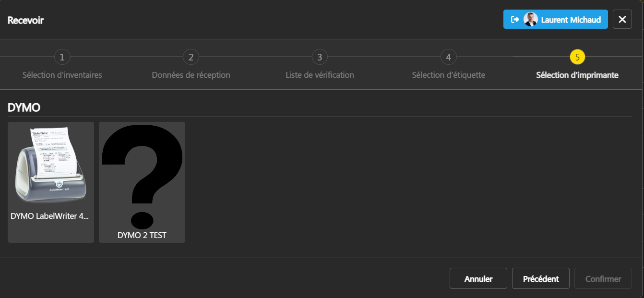
Task: Select the DYMO LabelWriter printer card
Action: point(51,182)
